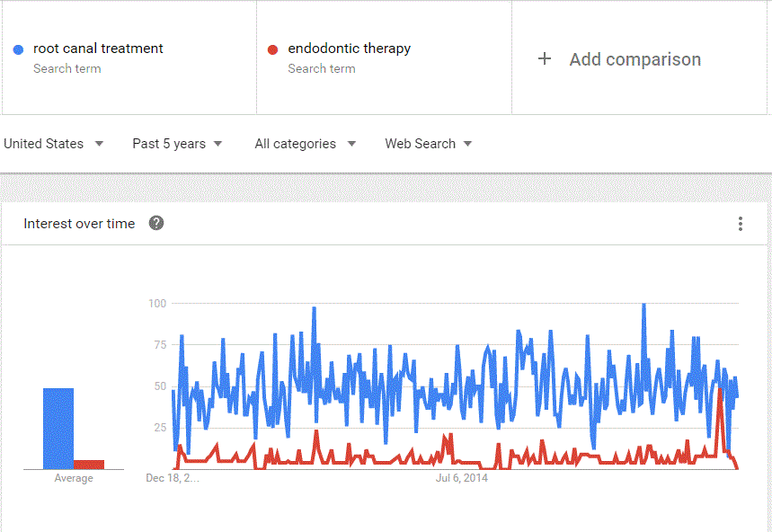Open the three-dot chart options menu
772x532 pixels.
740,224
